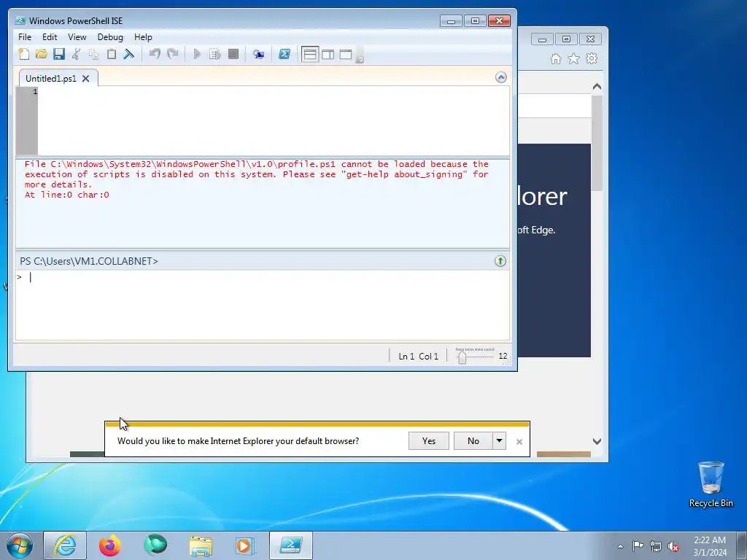The width and height of the screenshot is (747, 560).
Task: Click the muted volume tray icon
Action: tap(673, 547)
